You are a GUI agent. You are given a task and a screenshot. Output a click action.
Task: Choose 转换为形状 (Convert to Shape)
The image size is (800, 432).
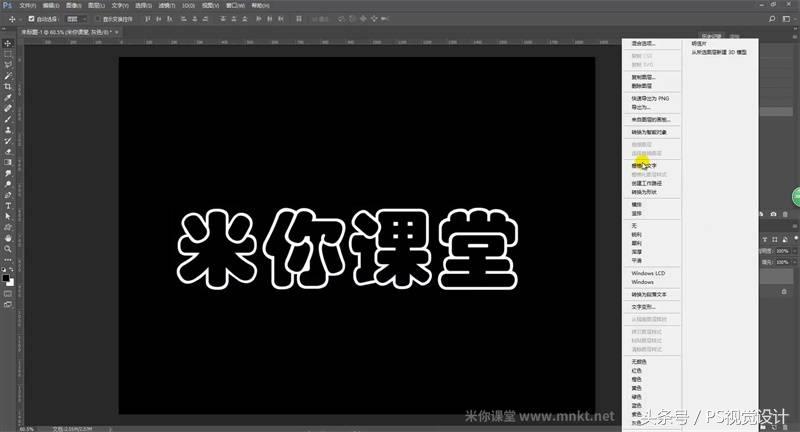(644, 192)
